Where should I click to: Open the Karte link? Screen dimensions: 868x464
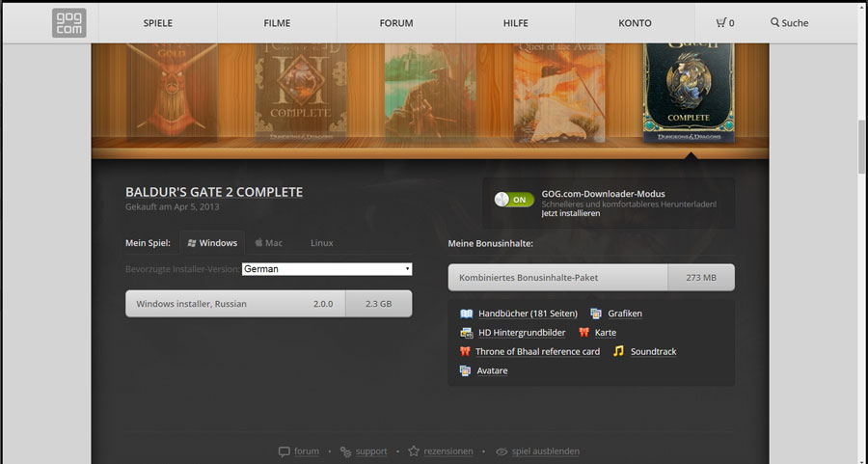pyautogui.click(x=606, y=333)
